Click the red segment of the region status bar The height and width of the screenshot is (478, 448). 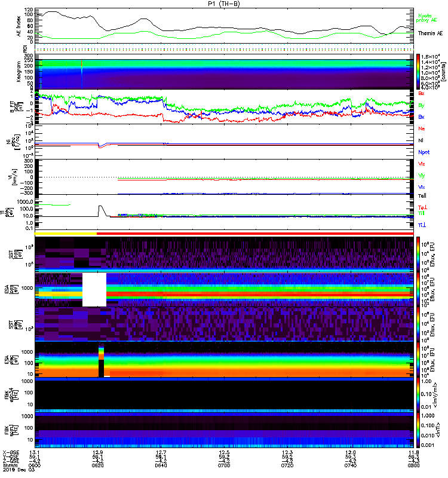[x=255, y=234]
